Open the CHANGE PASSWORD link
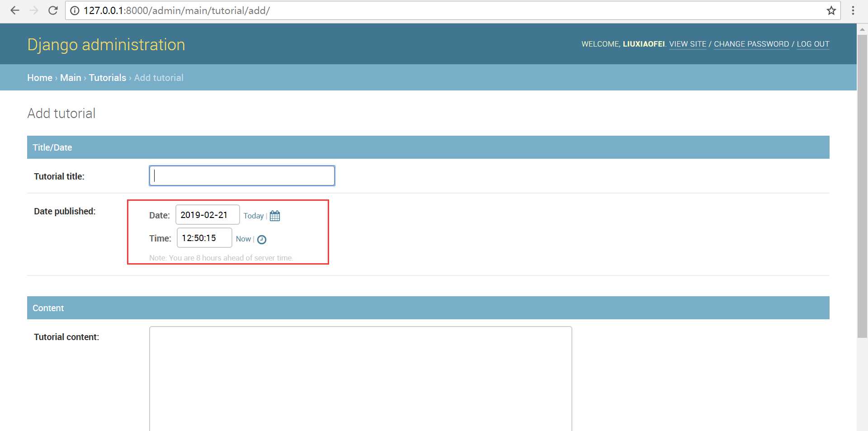Image resolution: width=868 pixels, height=431 pixels. pyautogui.click(x=751, y=44)
